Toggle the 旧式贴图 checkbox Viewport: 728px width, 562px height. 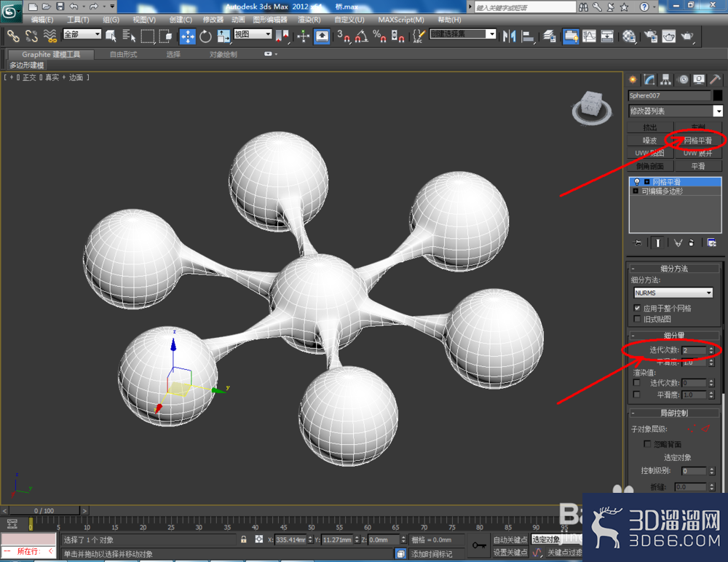637,319
